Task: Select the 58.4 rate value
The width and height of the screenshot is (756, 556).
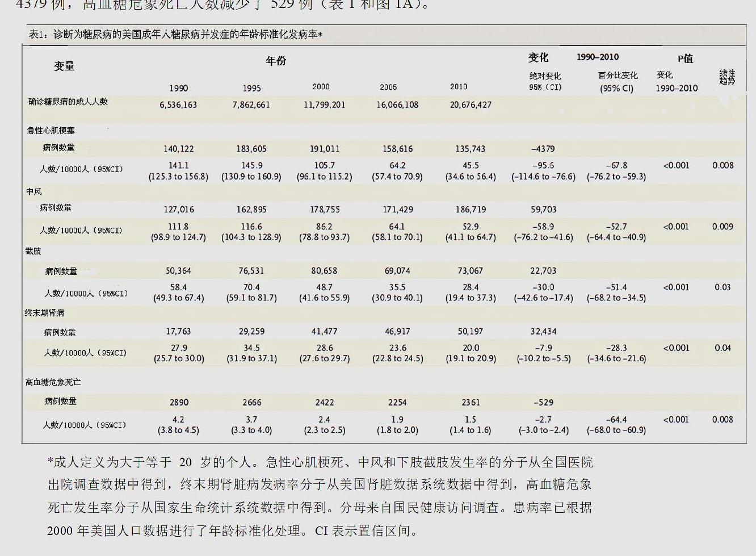Action: coord(178,287)
